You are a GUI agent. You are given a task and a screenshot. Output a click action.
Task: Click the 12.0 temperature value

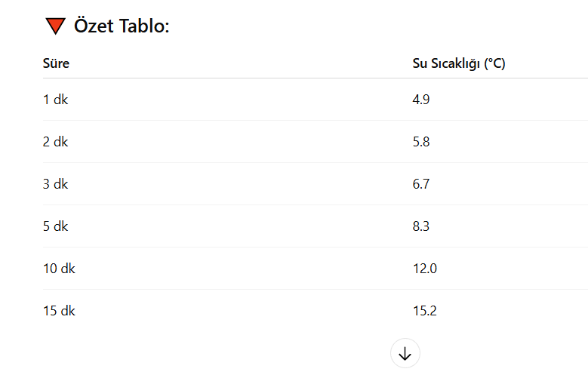[x=425, y=269]
